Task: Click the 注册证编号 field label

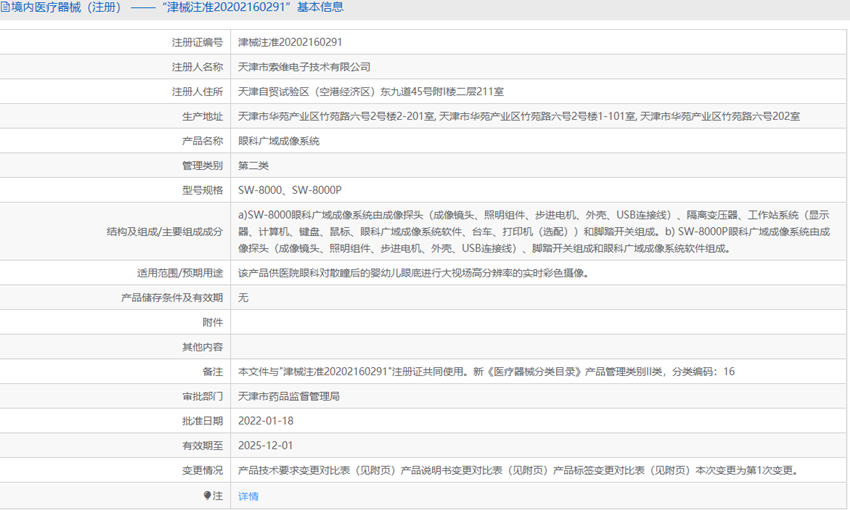Action: [x=197, y=42]
